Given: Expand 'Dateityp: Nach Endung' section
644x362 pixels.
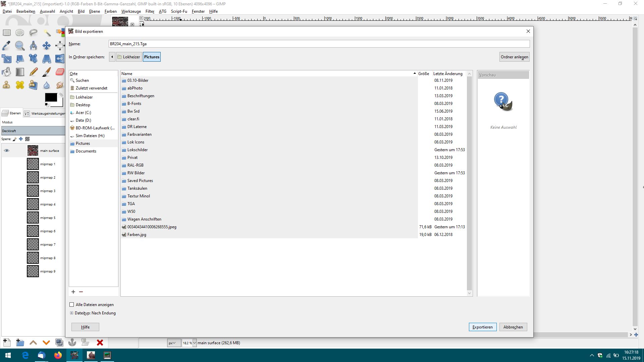Looking at the screenshot, I should pos(71,313).
